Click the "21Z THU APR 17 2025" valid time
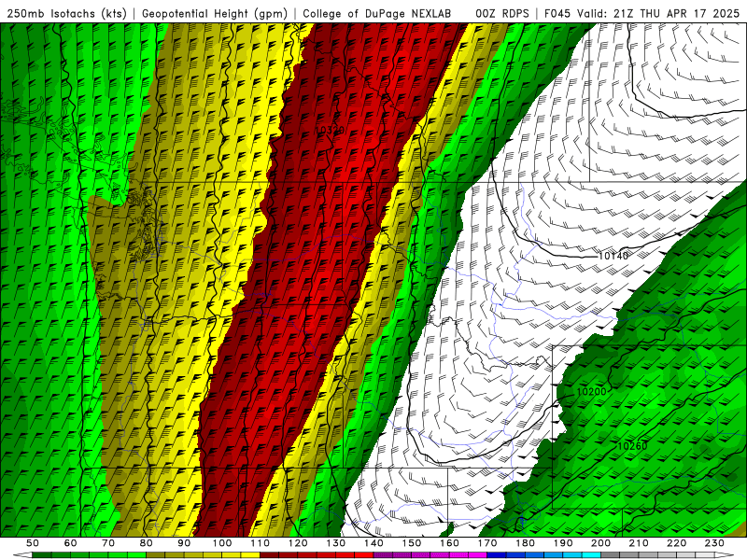This screenshot has height=560, width=747. (676, 13)
